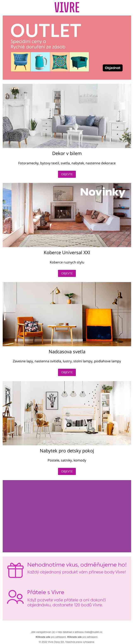The height and width of the screenshot is (644, 133).
Task: Select the turquoise kettle outlet thumbnail
Action: (x=40, y=62)
